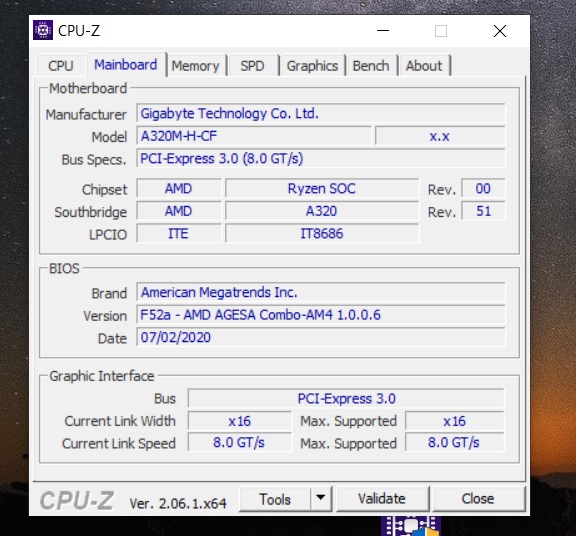This screenshot has height=536, width=576.
Task: Click the Model field A320M-H-CF
Action: (x=254, y=136)
